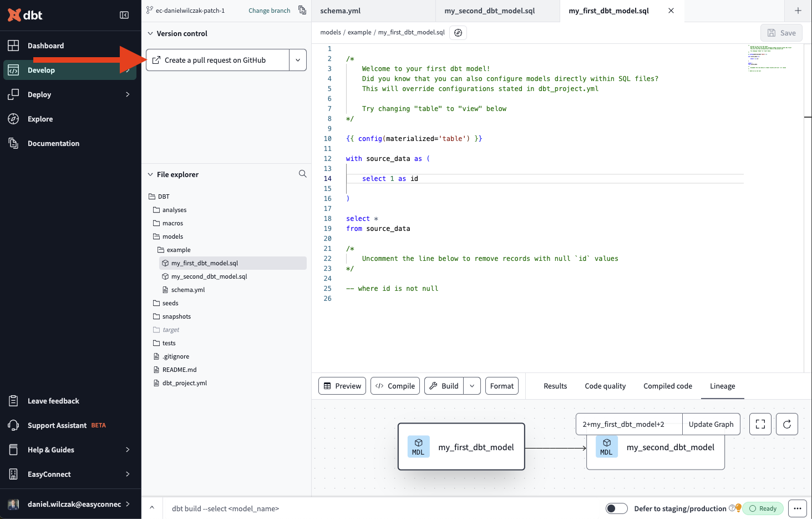The height and width of the screenshot is (519, 812).
Task: Expand lineage graph to fullscreen
Action: coord(760,424)
